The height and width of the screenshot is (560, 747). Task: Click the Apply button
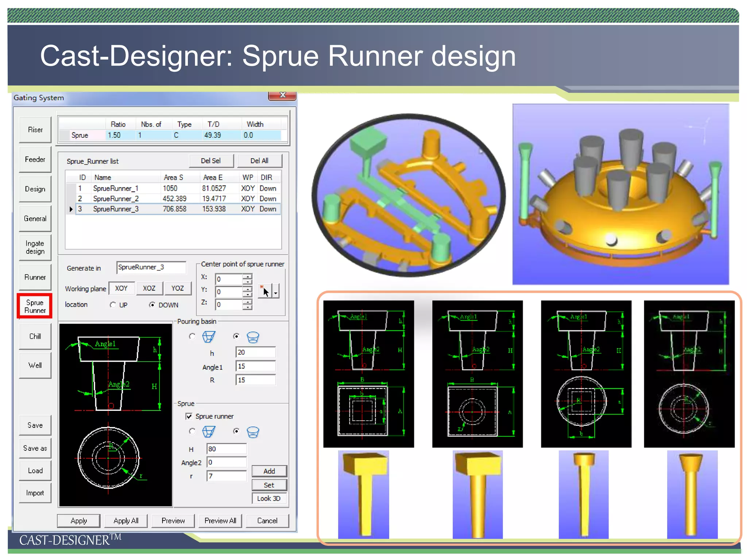[79, 521]
